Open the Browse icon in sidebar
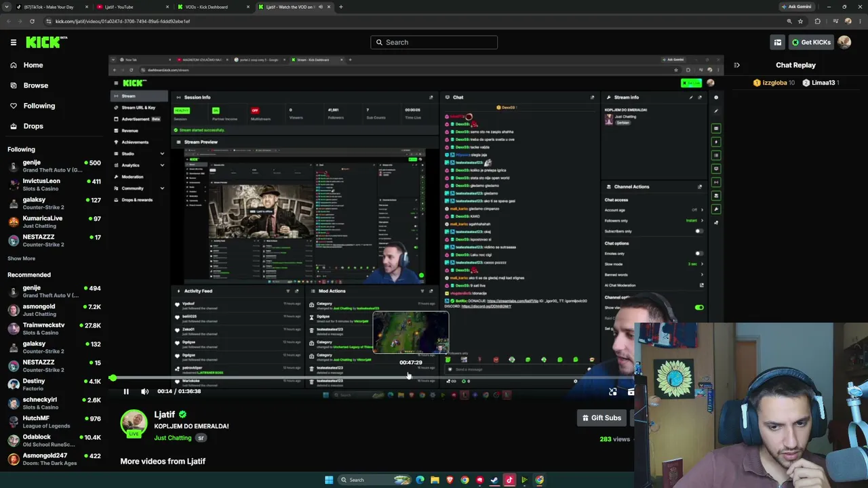The height and width of the screenshot is (488, 868). pos(14,85)
